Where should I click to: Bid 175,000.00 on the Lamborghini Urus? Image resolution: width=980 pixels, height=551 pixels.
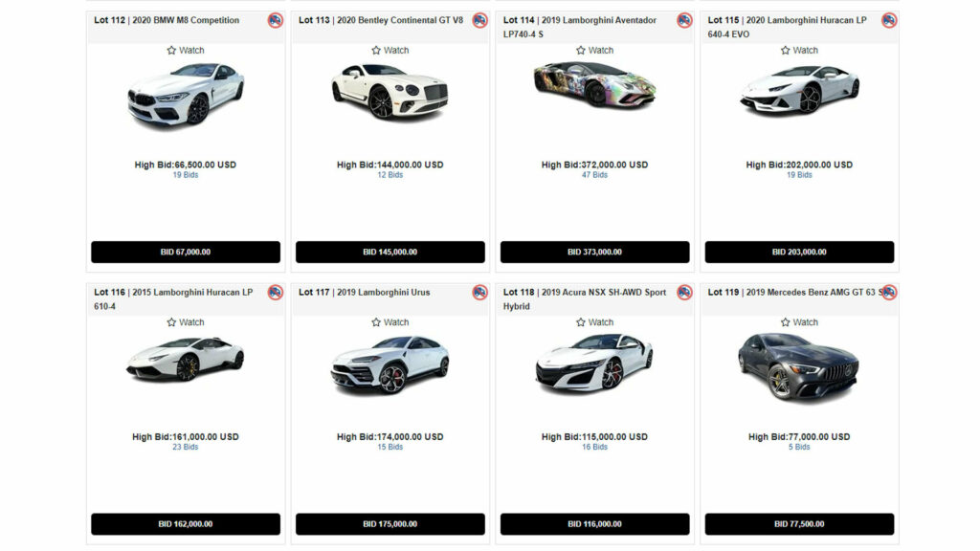coord(390,524)
